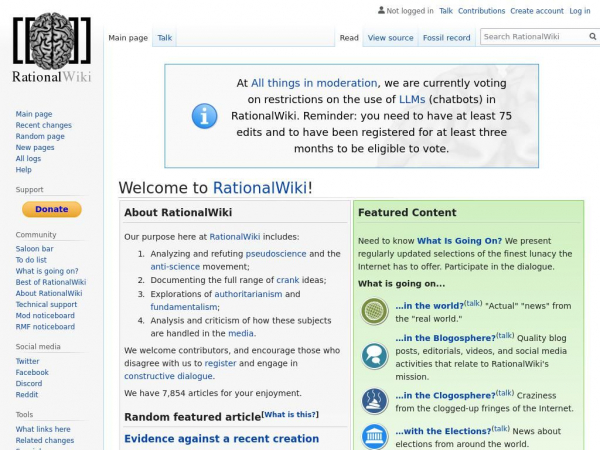This screenshot has width=600, height=450.
Task: Open constructive dialogue link
Action: (168, 376)
